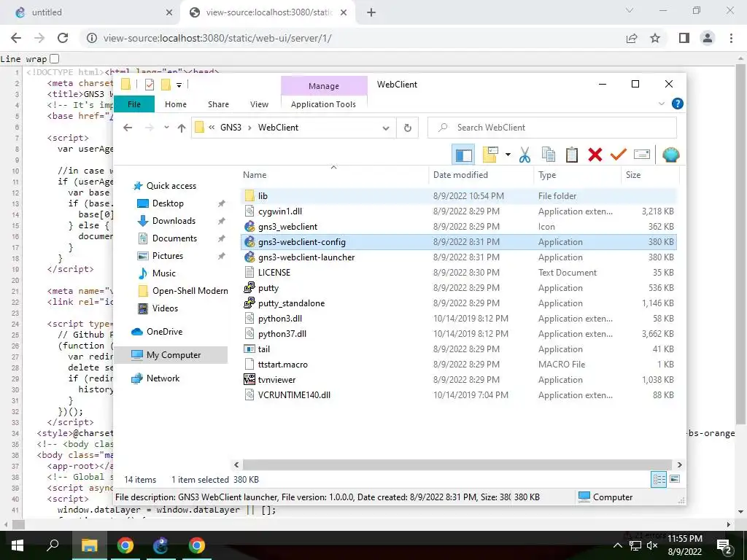Select Downloads in navigation pane
Image resolution: width=747 pixels, height=560 pixels.
tap(174, 221)
